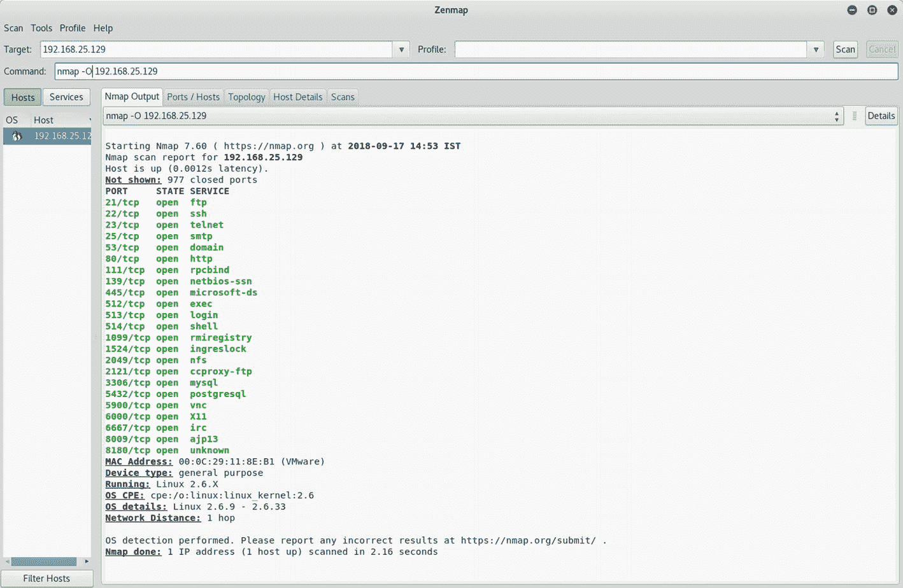Toggle the Services view button
903x588 pixels.
66,97
